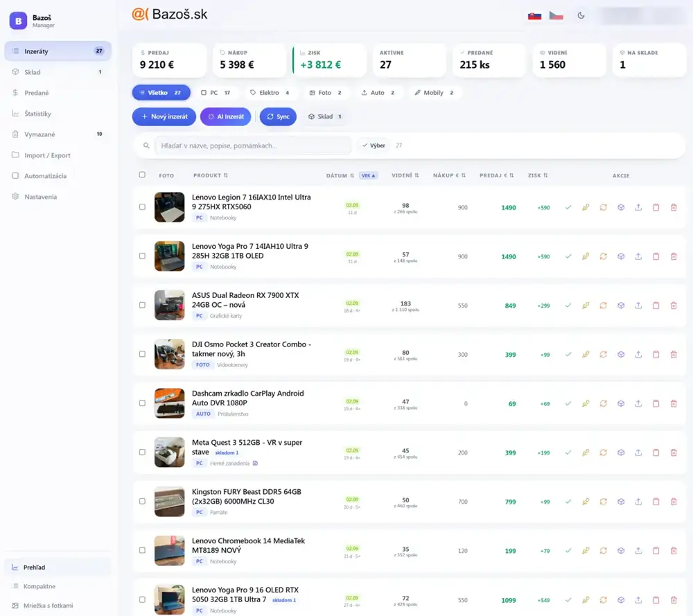Open the Sklad page in sidebar
The width and height of the screenshot is (693, 616).
coord(58,72)
